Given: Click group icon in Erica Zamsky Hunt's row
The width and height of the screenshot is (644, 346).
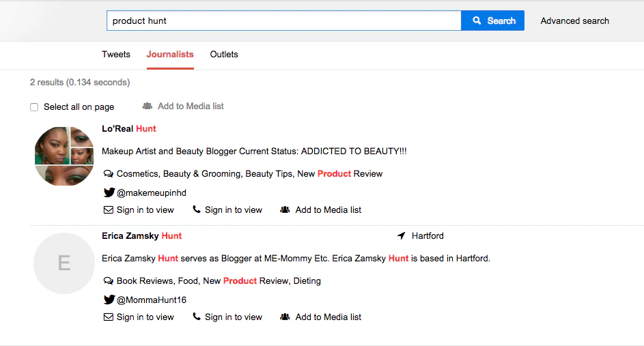Looking at the screenshot, I should point(285,317).
